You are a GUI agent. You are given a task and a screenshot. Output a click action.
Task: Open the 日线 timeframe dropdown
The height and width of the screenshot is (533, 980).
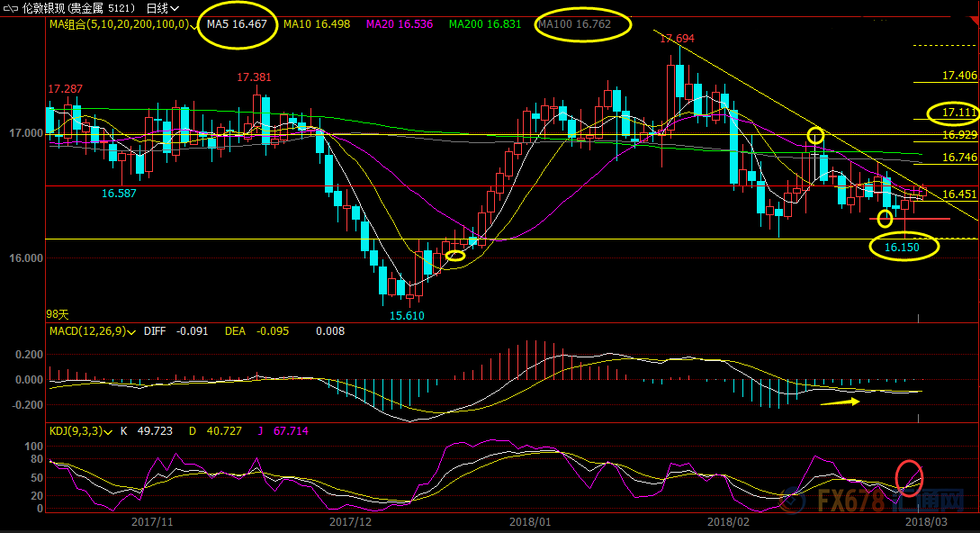point(162,7)
